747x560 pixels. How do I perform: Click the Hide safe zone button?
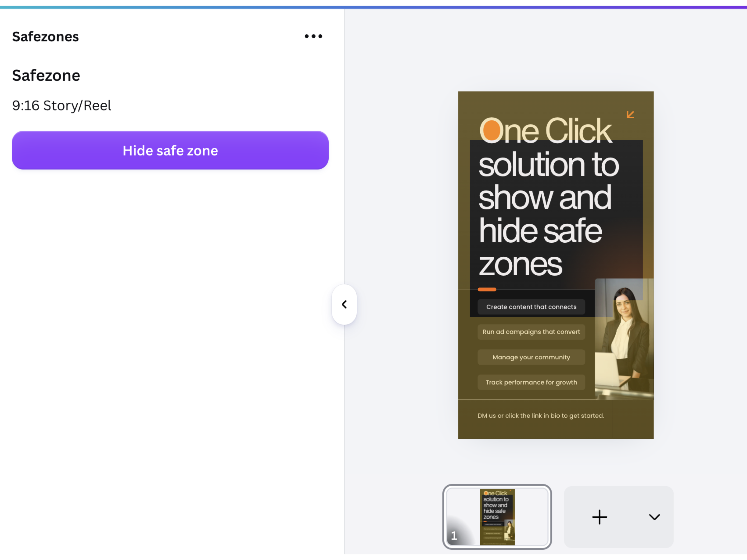click(170, 150)
